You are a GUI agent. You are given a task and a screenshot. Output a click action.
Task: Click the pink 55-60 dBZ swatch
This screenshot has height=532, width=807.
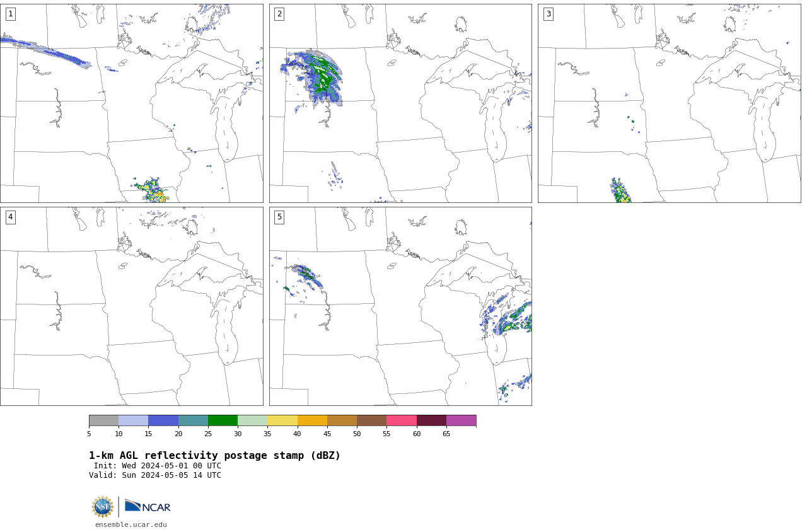tap(402, 420)
